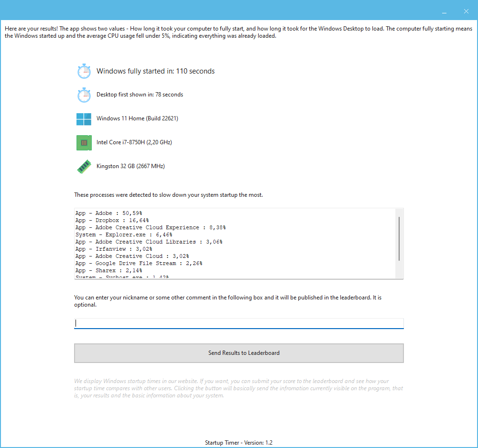Click the green CPU chip icon

(84, 143)
